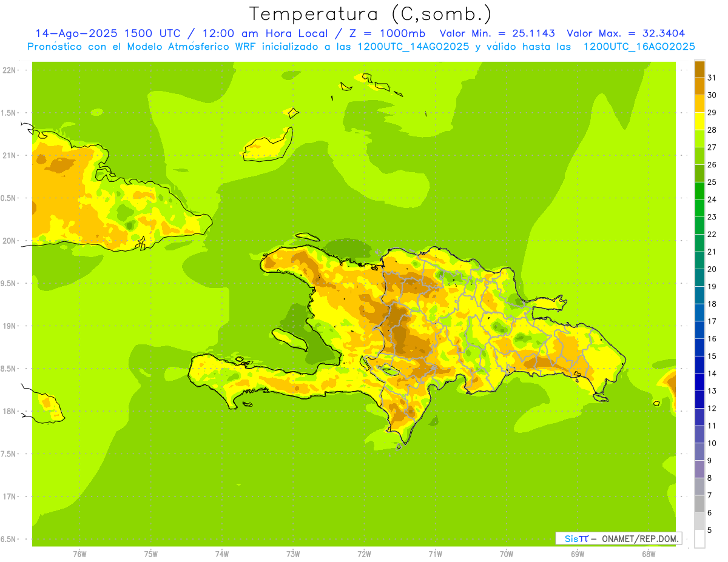
Task: Click the "73W" longitude label
Action: pyautogui.click(x=293, y=554)
